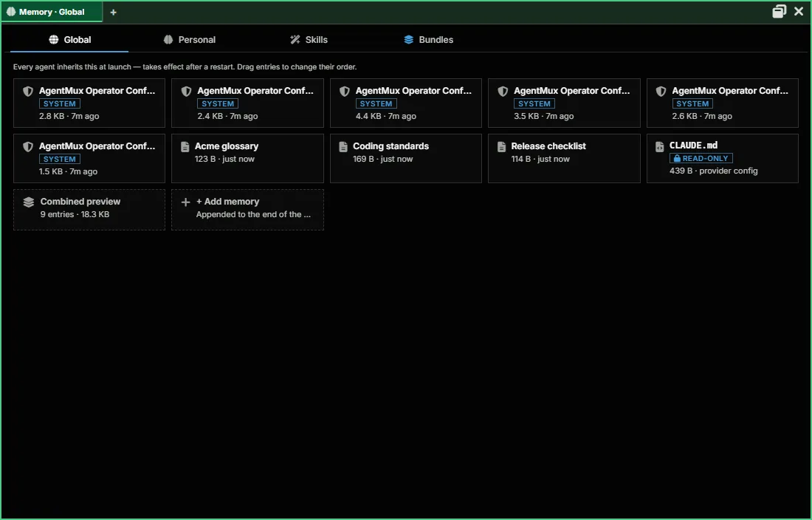Click SYSTEM badge on the 4.4 KB entry

point(376,103)
